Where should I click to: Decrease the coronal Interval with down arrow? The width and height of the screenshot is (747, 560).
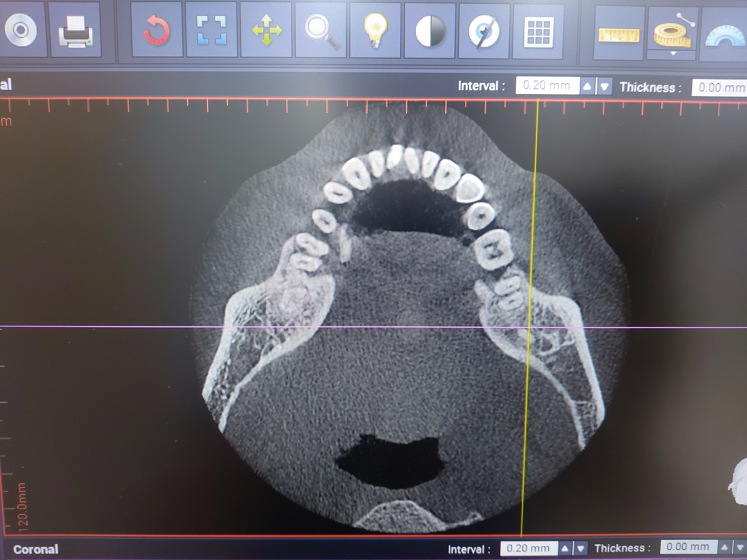coord(580,548)
